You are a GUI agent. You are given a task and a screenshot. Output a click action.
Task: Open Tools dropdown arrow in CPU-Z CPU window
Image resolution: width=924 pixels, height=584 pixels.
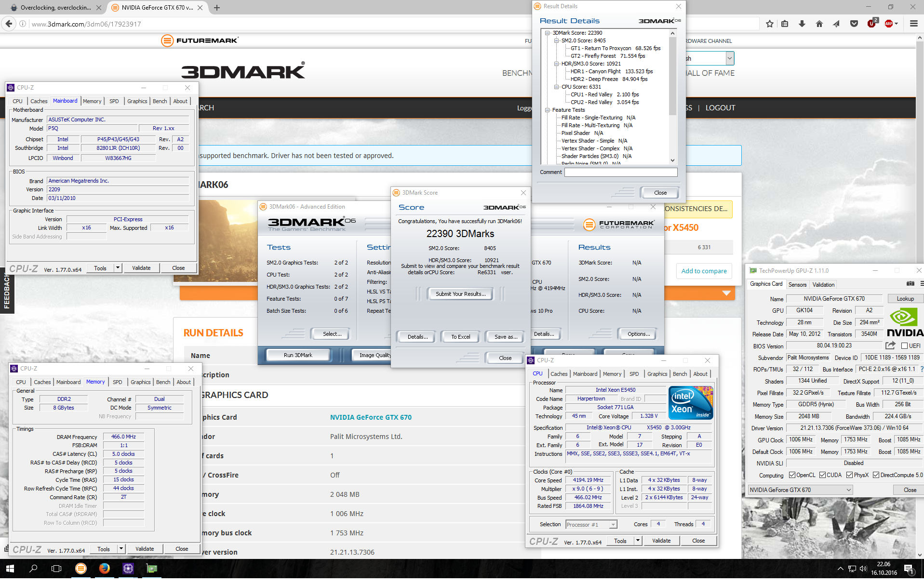pos(638,541)
